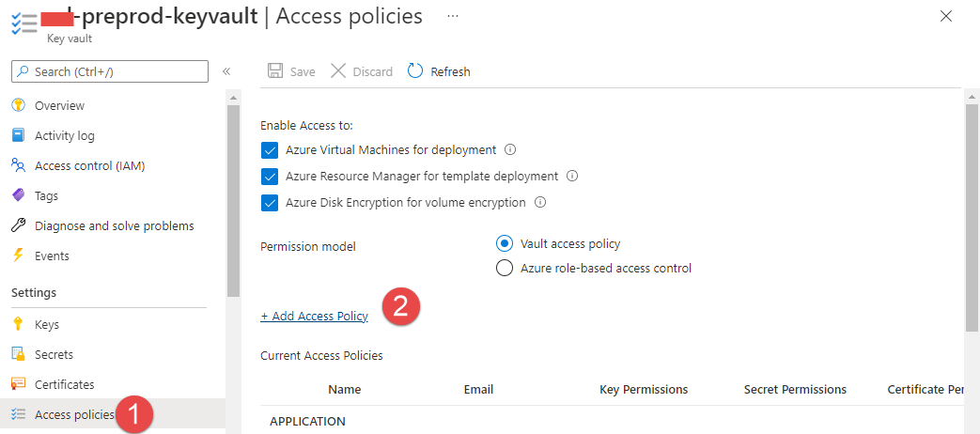Open the more options ellipsis in header

point(453,16)
